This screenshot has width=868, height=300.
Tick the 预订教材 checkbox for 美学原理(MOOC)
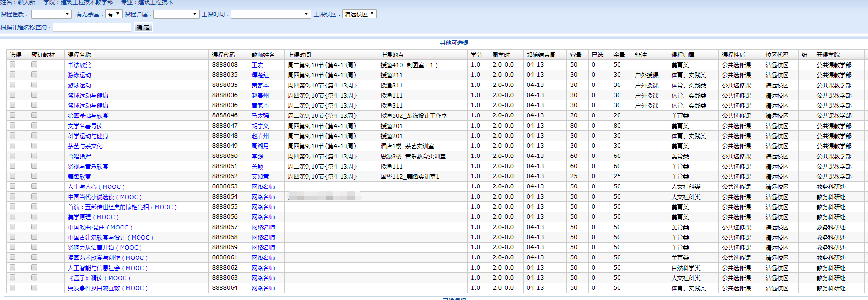click(34, 216)
